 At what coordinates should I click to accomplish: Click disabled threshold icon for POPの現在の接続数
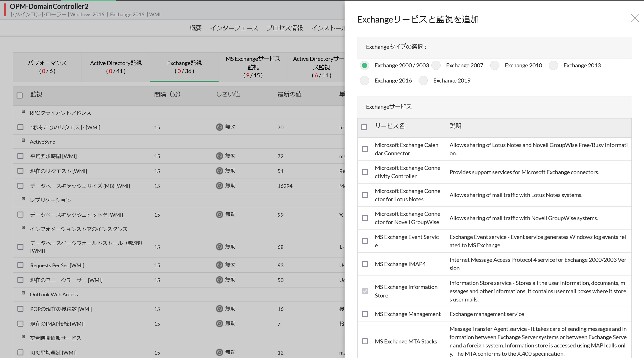click(219, 309)
